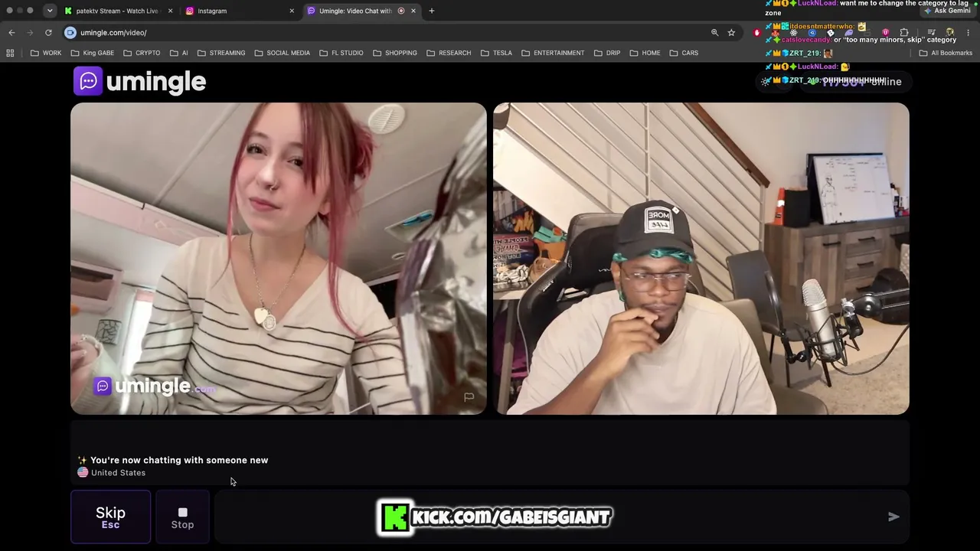Click the stranger's video feed

pos(279,259)
